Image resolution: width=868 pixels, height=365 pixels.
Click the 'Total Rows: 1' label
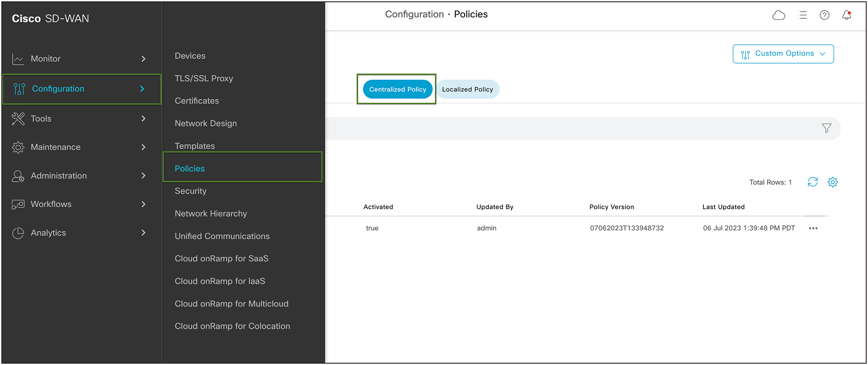click(771, 182)
